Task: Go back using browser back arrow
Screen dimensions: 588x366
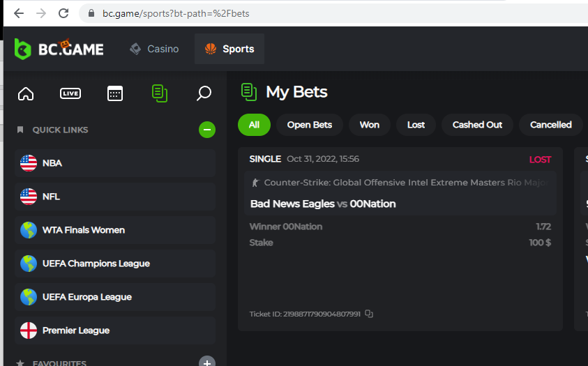Action: [19, 13]
